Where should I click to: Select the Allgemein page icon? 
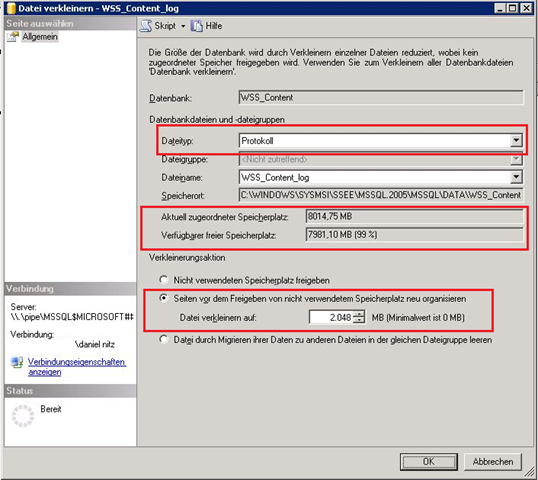[13, 37]
